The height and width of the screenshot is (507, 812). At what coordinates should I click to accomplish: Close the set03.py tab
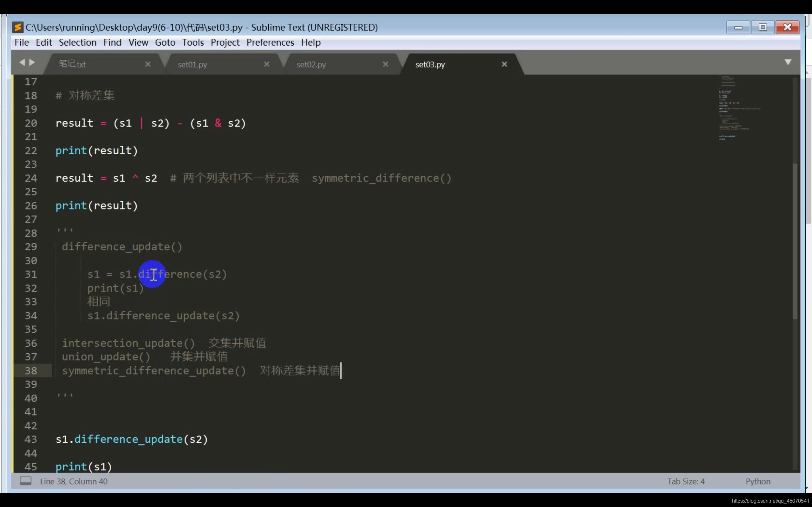point(504,64)
